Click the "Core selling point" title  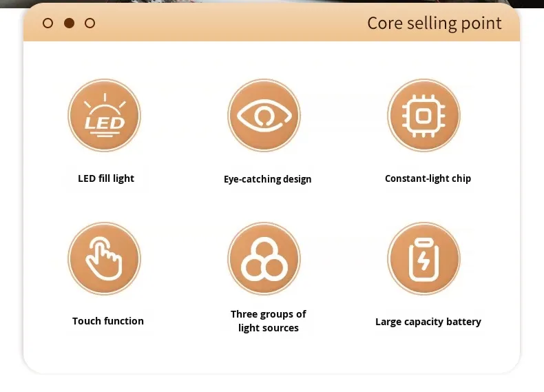pos(434,23)
